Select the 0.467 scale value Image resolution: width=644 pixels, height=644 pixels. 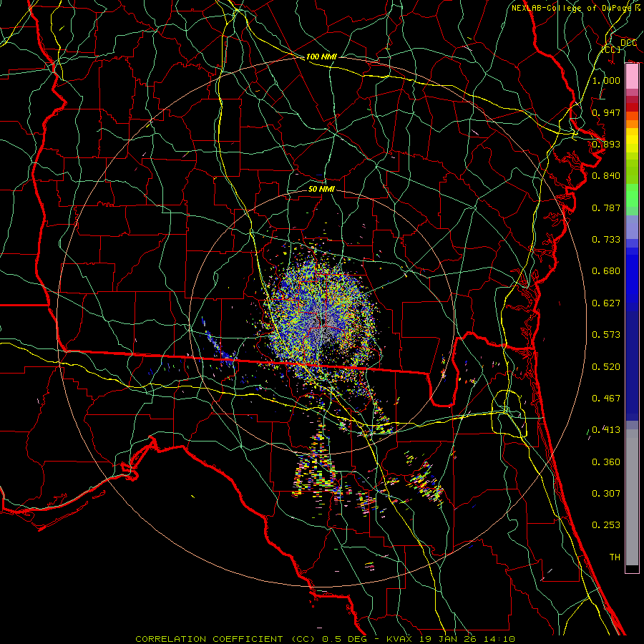point(606,399)
